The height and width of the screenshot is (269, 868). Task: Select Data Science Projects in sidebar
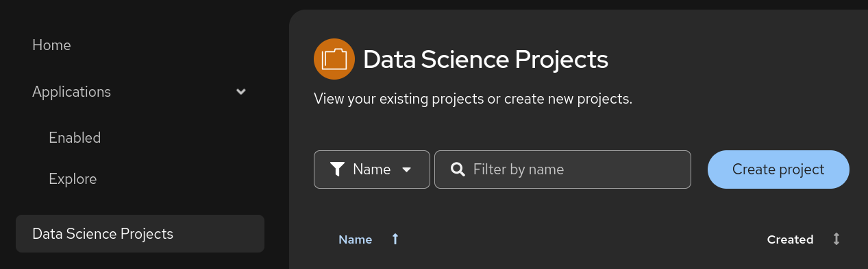coord(140,234)
